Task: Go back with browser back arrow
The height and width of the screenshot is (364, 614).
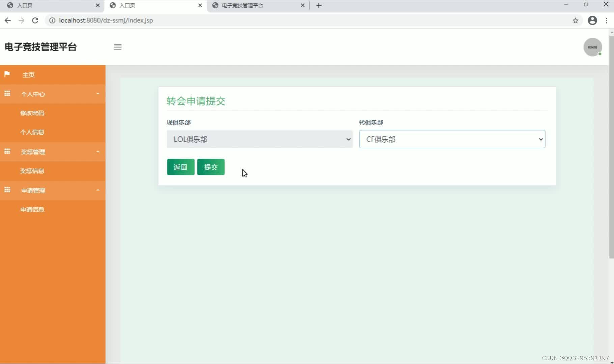Action: coord(8,20)
